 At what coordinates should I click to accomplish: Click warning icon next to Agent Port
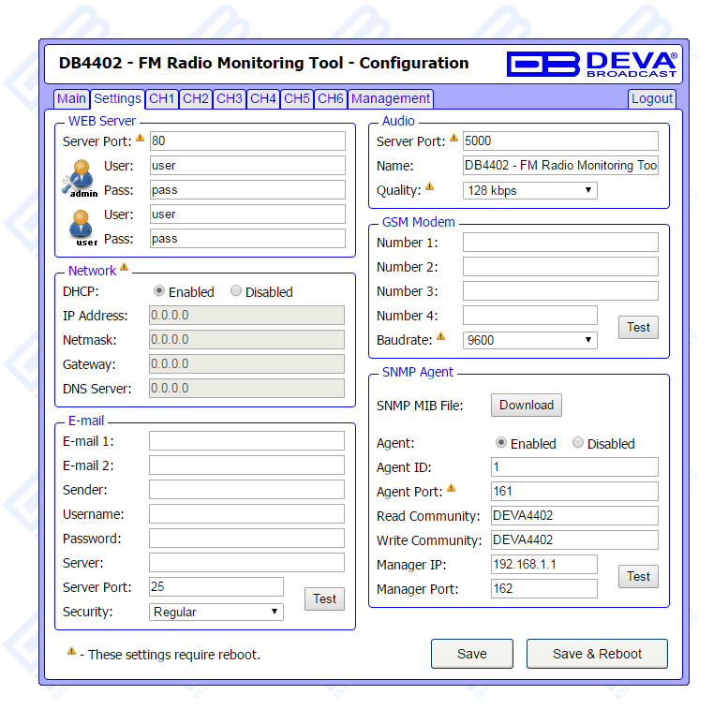453,489
